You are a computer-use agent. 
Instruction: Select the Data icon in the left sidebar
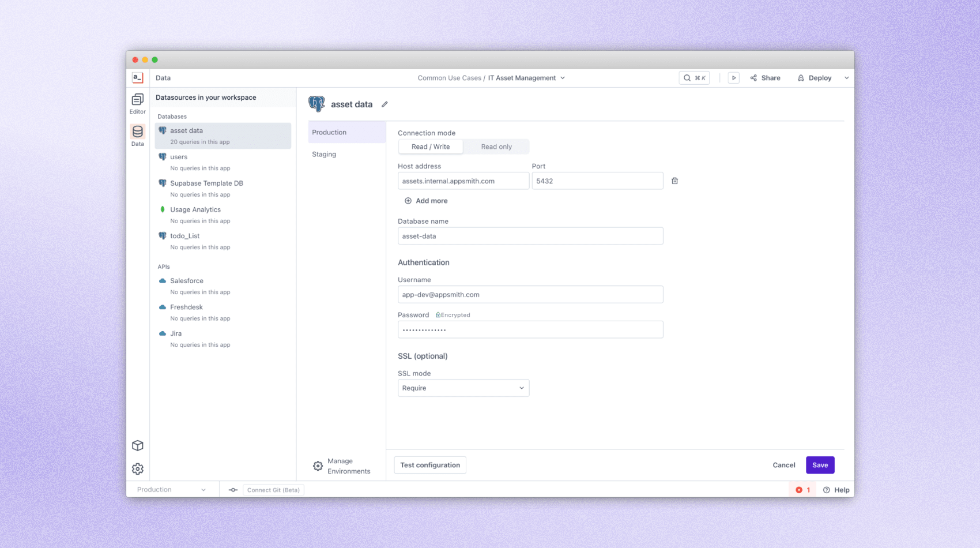tap(137, 134)
